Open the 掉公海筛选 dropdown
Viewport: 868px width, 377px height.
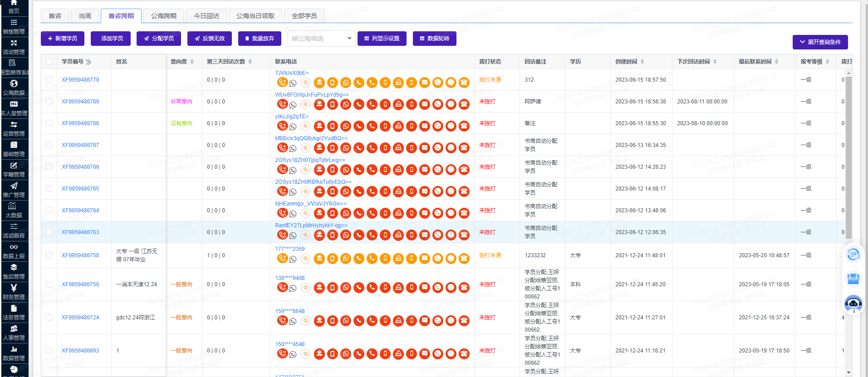pos(321,39)
